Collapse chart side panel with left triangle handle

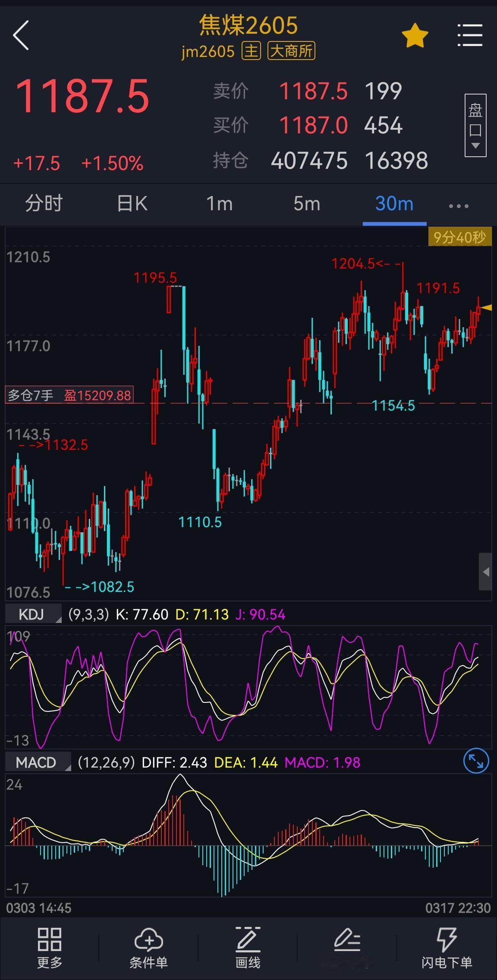coord(485,572)
